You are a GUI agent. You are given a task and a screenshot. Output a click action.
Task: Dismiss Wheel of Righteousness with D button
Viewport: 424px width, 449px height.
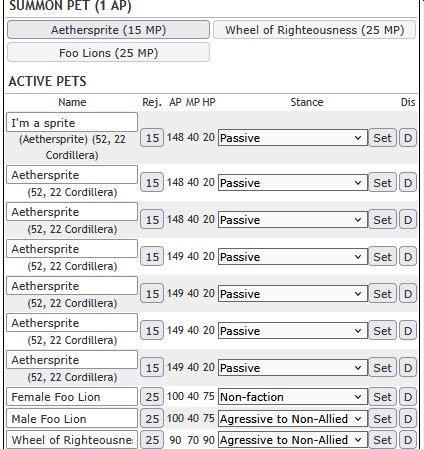(408, 440)
